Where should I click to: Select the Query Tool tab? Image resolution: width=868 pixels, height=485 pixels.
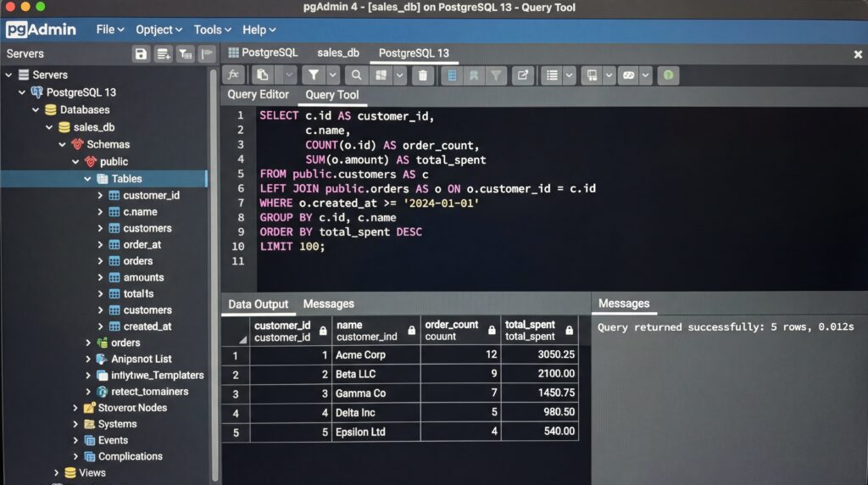(x=332, y=95)
